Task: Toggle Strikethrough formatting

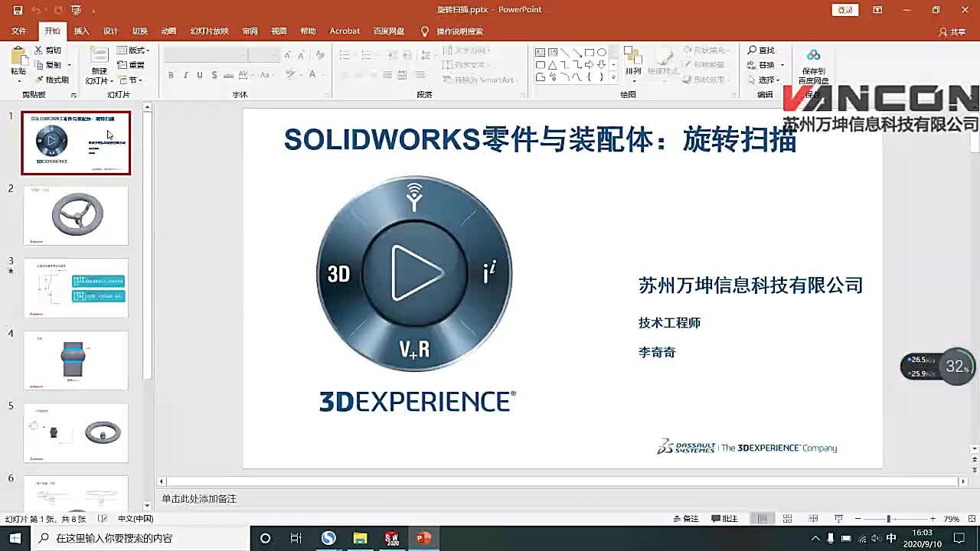Action: (x=228, y=75)
